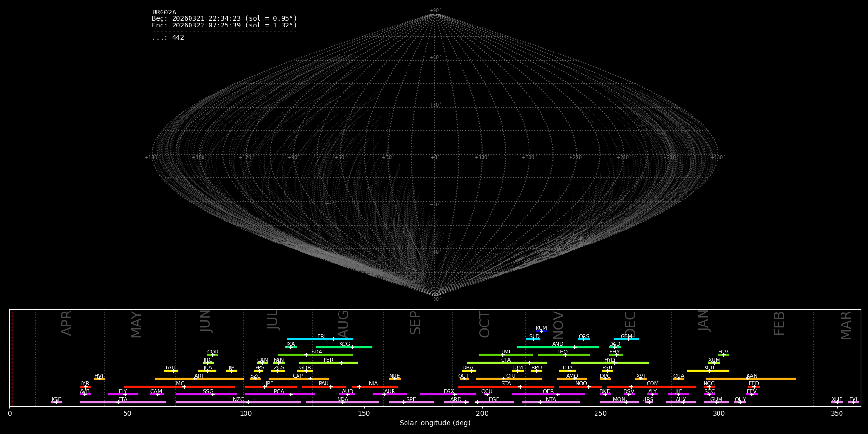Click the CAP shower label
The image size is (868, 434).
[x=298, y=376]
